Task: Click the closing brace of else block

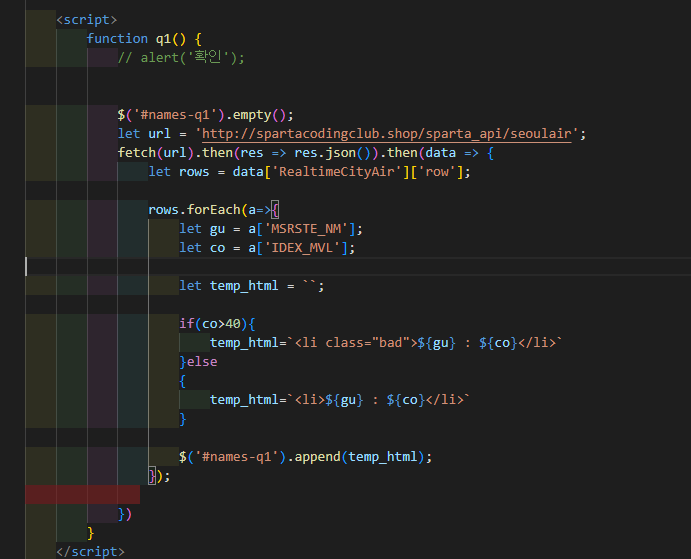Action: pyautogui.click(x=182, y=419)
